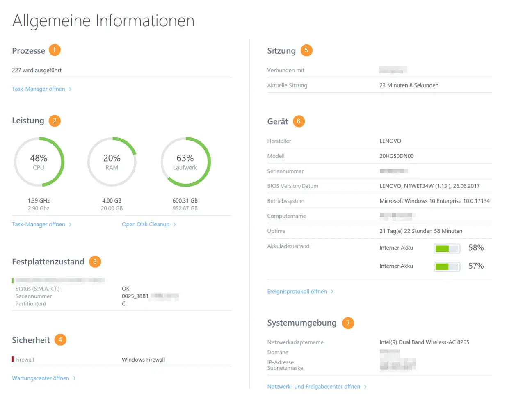Click the battery icon showing 57%
This screenshot has height=410, width=532.
[x=447, y=266]
